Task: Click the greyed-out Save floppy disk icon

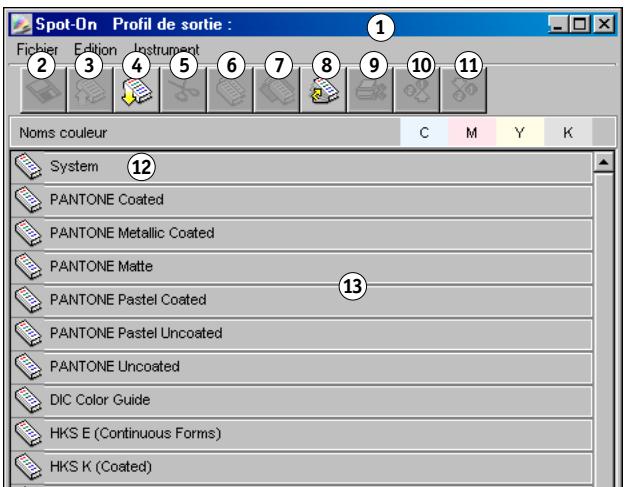Action: [43, 90]
